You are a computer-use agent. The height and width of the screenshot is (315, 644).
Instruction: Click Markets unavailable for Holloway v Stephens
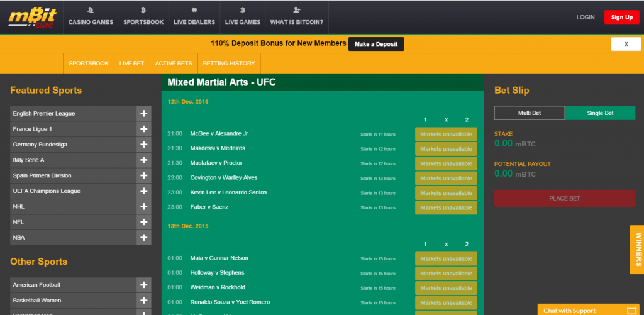pyautogui.click(x=446, y=274)
